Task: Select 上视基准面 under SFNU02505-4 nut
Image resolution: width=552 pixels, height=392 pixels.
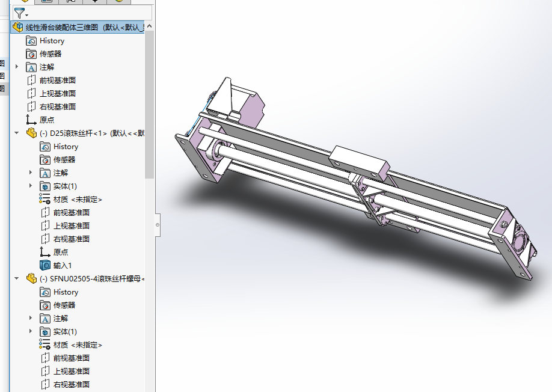Action: click(x=65, y=371)
